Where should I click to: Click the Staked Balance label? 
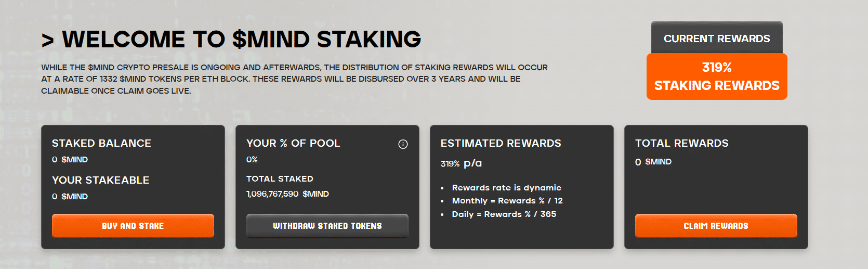[101, 143]
